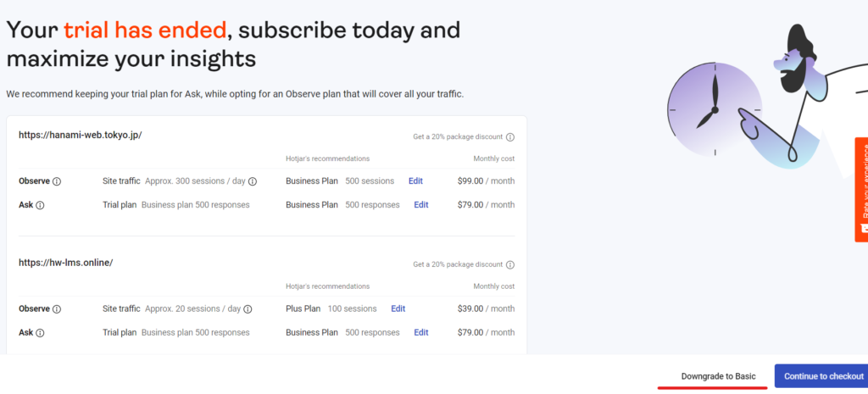The height and width of the screenshot is (394, 868).
Task: Click the https://hanami-web.tokyo.jp/ site heading
Action: point(80,135)
